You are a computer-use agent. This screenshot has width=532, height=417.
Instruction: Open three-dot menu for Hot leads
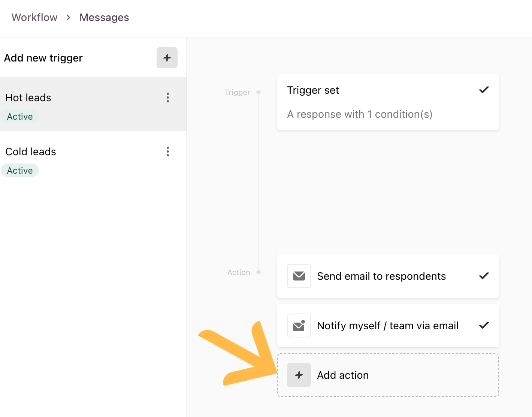pos(168,97)
